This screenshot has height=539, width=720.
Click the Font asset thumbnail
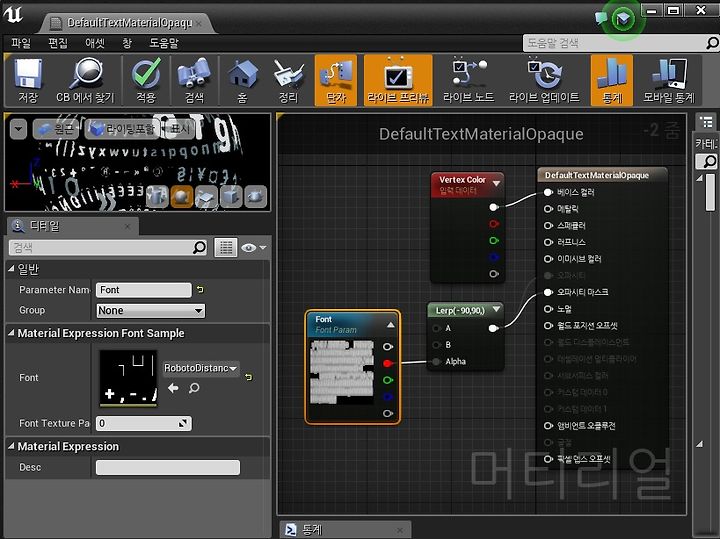click(129, 379)
